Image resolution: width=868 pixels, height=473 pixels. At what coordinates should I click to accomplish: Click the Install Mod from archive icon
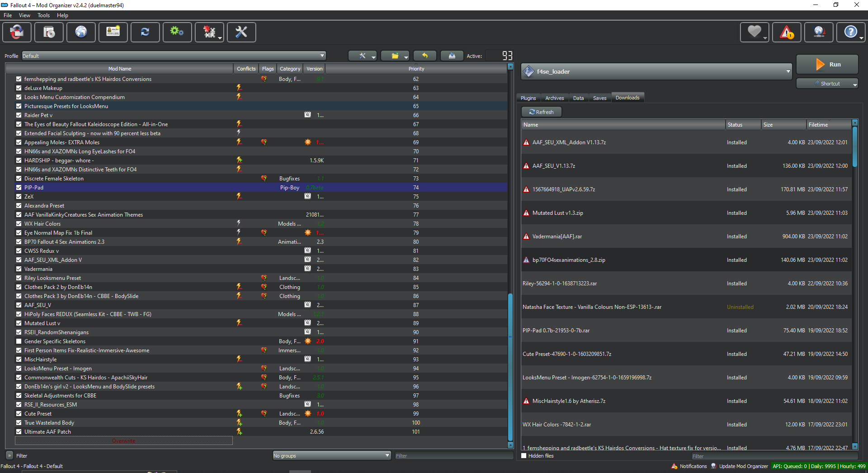point(49,32)
